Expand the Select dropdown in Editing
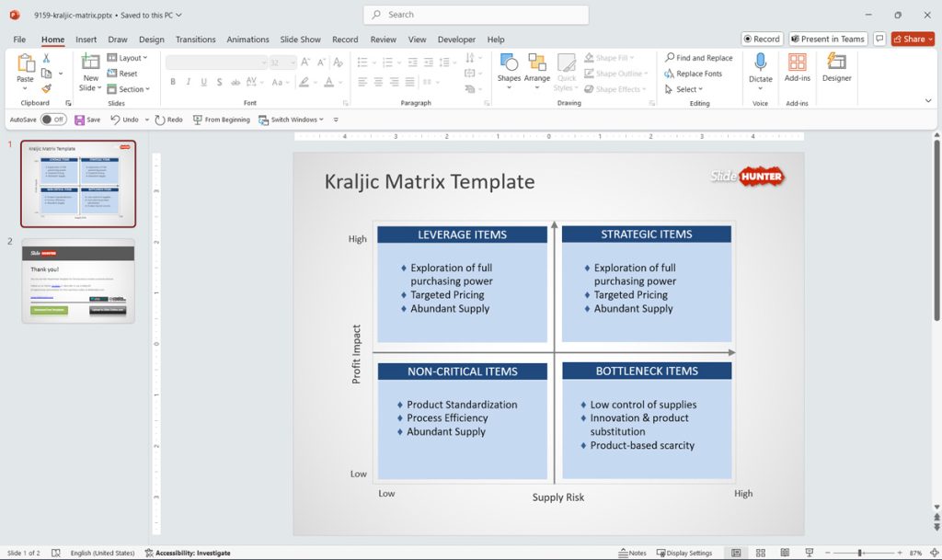Screen dimensions: 942x560 [684, 89]
